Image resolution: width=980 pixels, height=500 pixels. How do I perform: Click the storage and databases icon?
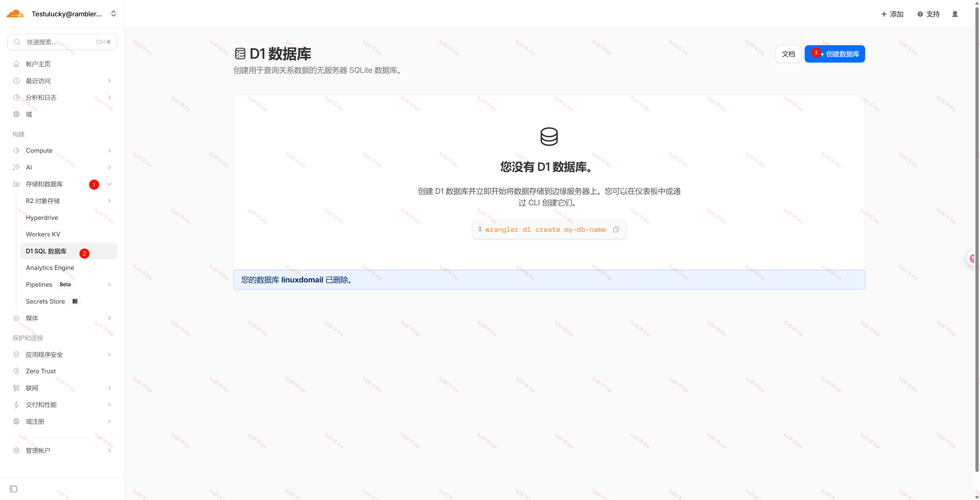[16, 184]
